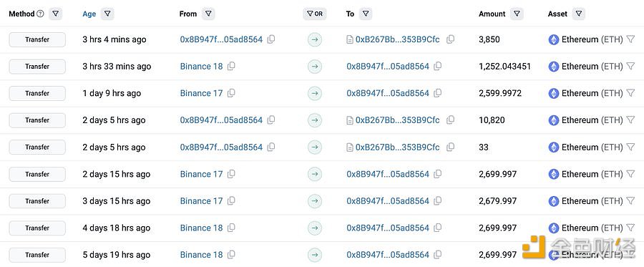The image size is (644, 267).
Task: Copy the To address in the 33 ETH row
Action: (451, 147)
